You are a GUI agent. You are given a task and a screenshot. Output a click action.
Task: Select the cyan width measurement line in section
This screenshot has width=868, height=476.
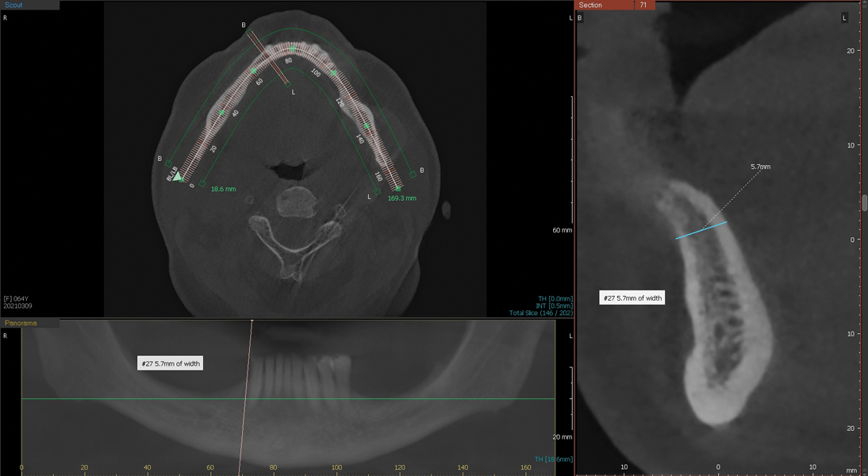point(701,230)
